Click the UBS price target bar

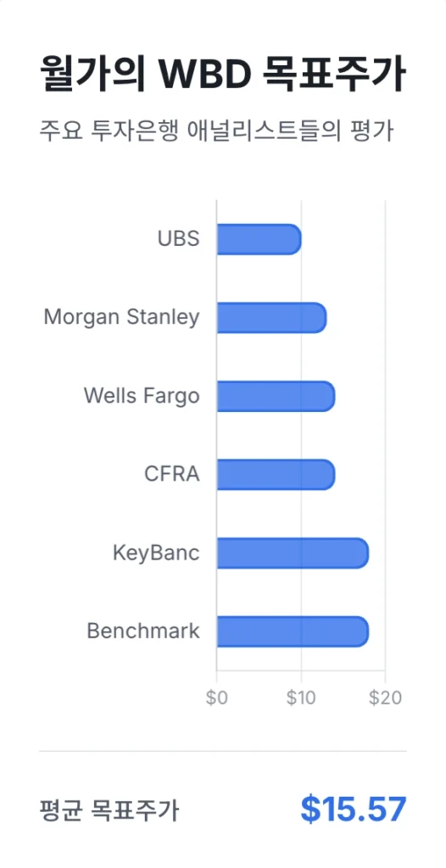click(259, 239)
